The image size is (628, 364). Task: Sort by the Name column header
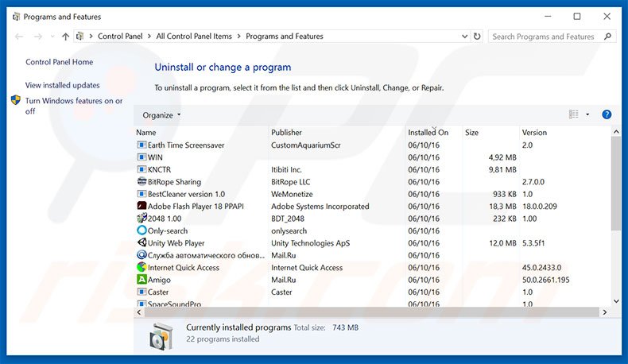[145, 132]
